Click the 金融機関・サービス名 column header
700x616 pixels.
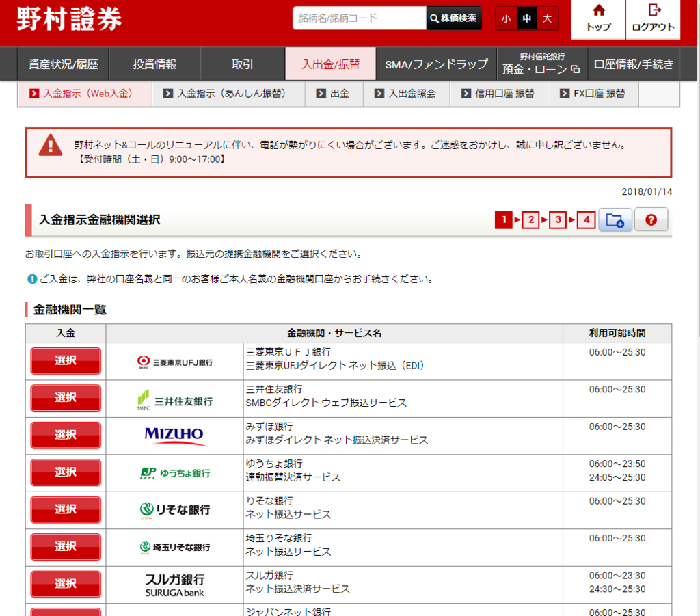tap(334, 333)
